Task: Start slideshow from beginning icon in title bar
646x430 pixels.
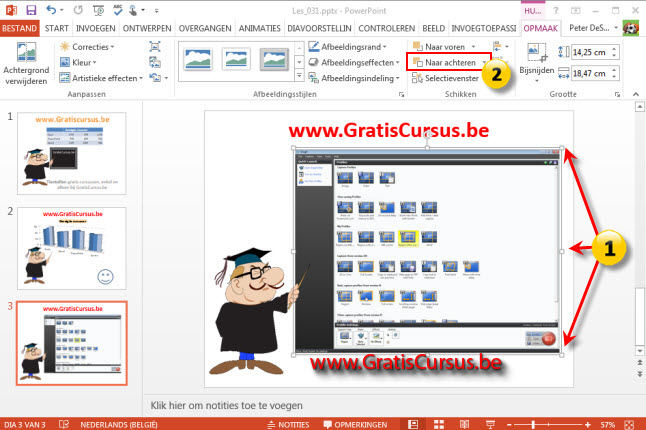Action: point(98,10)
